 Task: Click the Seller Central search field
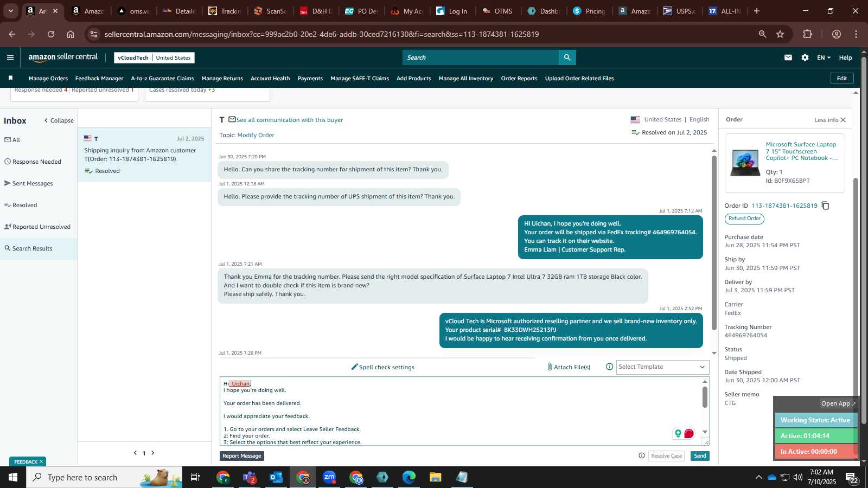481,57
